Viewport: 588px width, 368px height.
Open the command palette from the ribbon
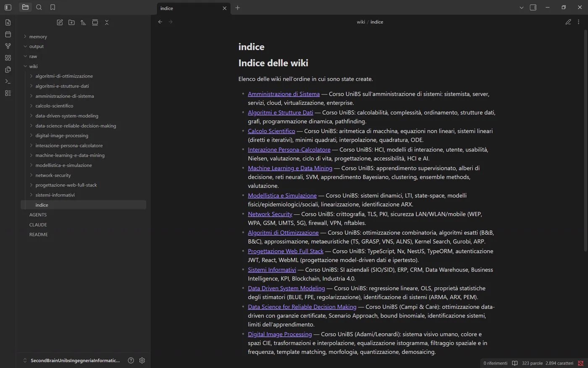[x=8, y=81]
